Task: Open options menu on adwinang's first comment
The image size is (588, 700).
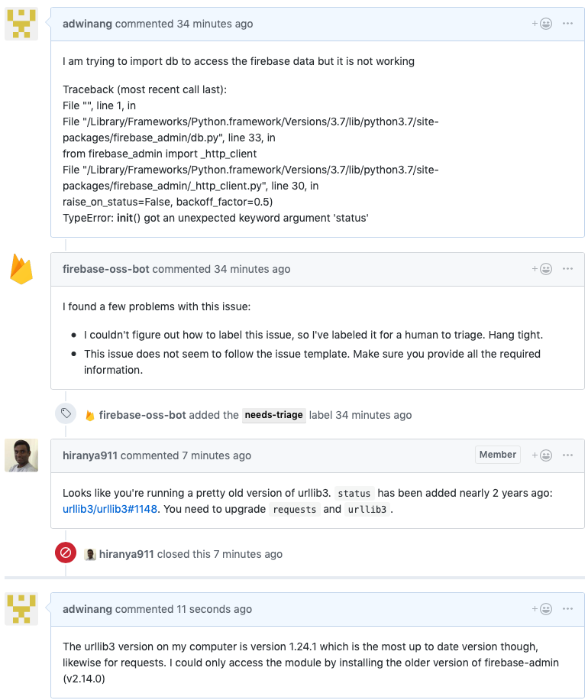Action: [567, 24]
